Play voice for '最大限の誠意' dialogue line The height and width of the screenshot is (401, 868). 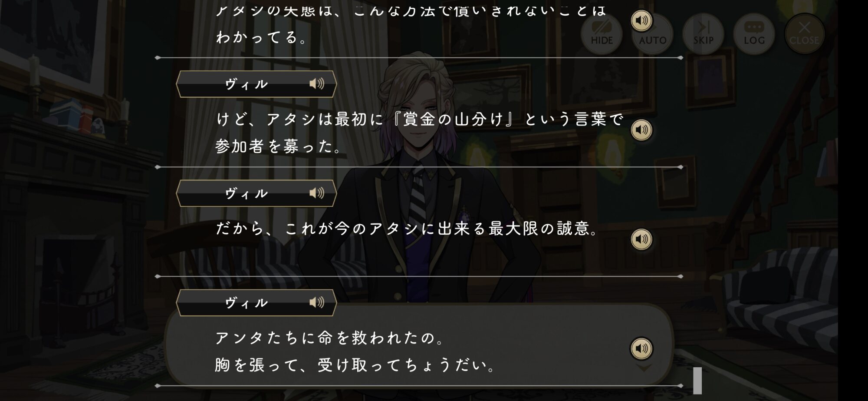tap(641, 239)
